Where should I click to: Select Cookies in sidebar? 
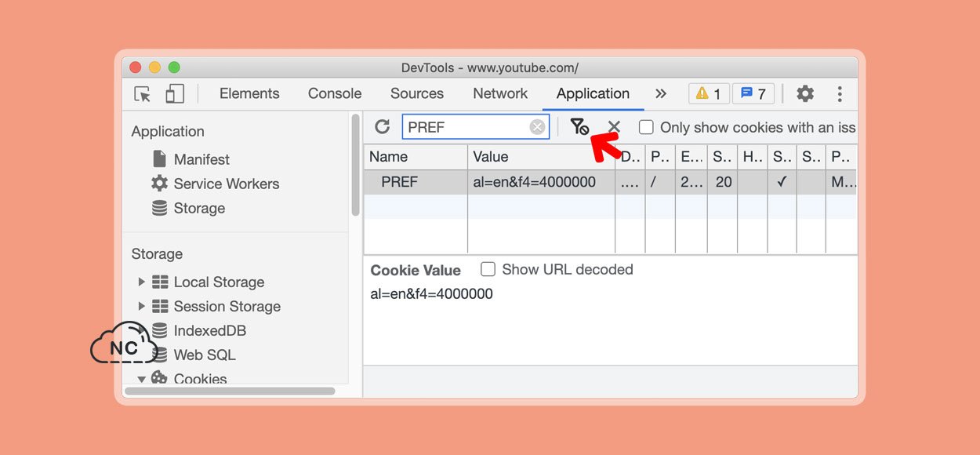[x=200, y=378]
